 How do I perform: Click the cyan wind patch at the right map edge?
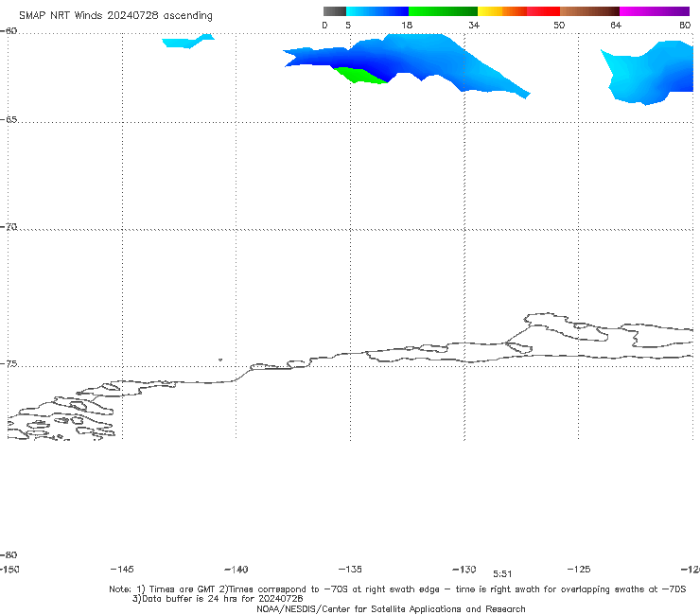point(647,72)
